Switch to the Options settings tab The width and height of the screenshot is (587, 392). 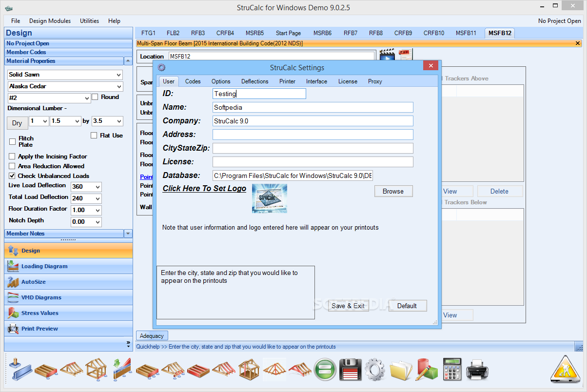[221, 81]
